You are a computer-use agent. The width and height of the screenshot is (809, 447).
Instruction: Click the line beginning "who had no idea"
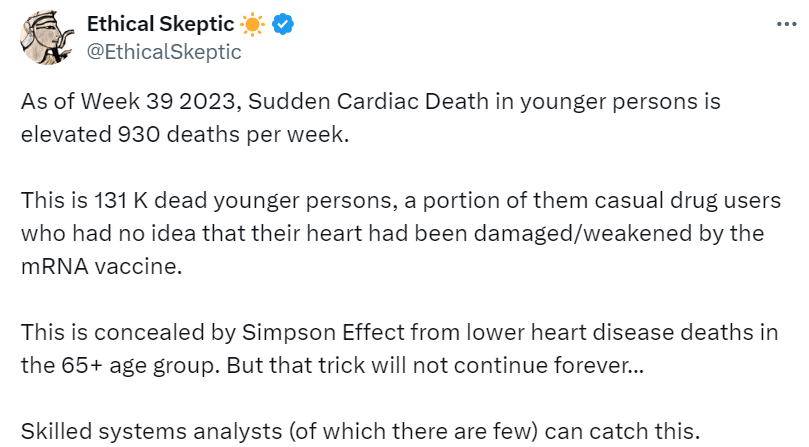(392, 233)
